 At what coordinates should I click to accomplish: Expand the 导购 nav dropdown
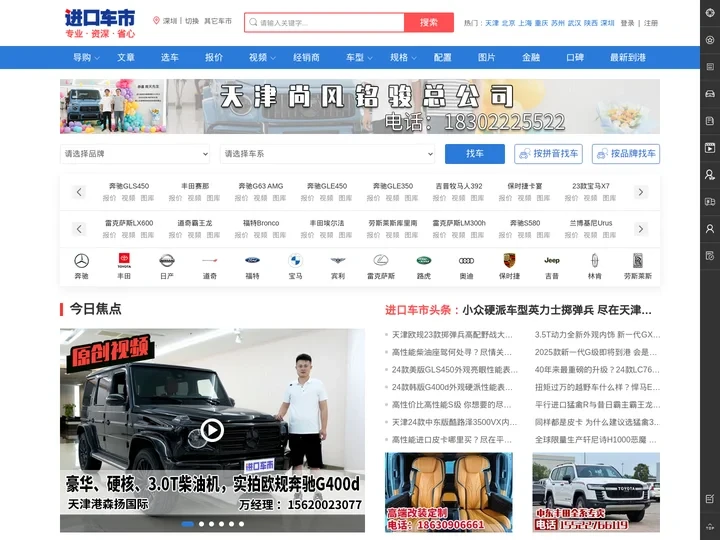[86, 57]
